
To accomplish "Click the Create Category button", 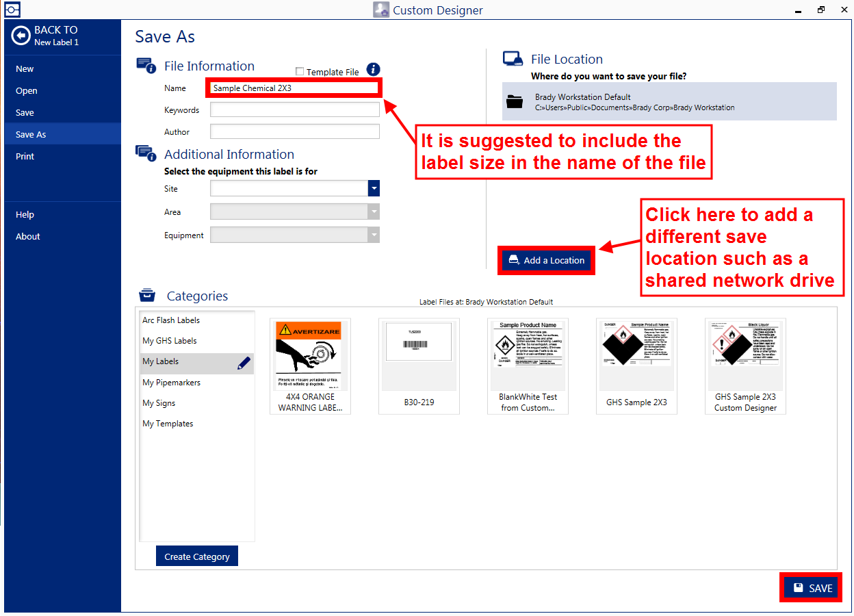I will click(197, 556).
